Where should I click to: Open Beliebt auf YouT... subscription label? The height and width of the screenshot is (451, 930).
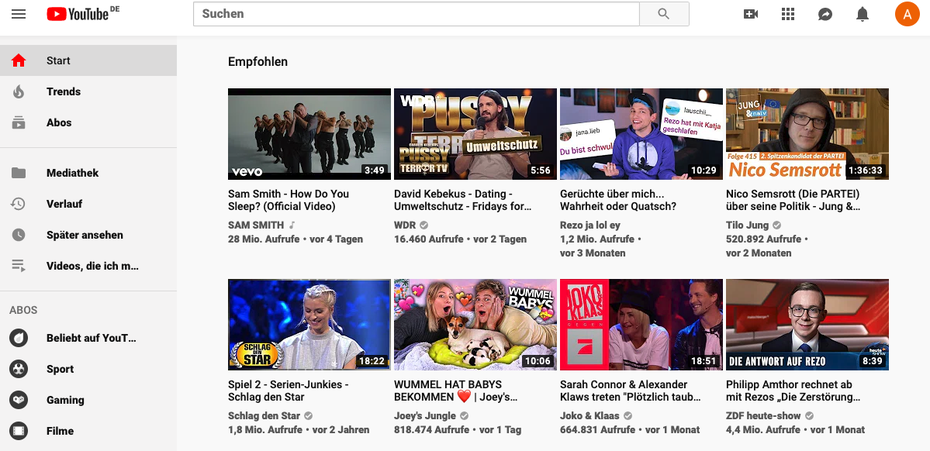[91, 338]
